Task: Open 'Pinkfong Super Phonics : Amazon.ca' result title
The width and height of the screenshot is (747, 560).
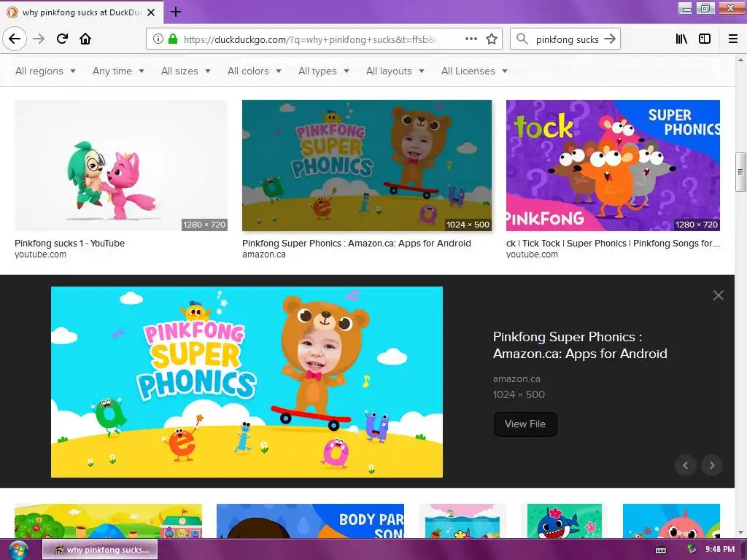Action: click(x=356, y=243)
